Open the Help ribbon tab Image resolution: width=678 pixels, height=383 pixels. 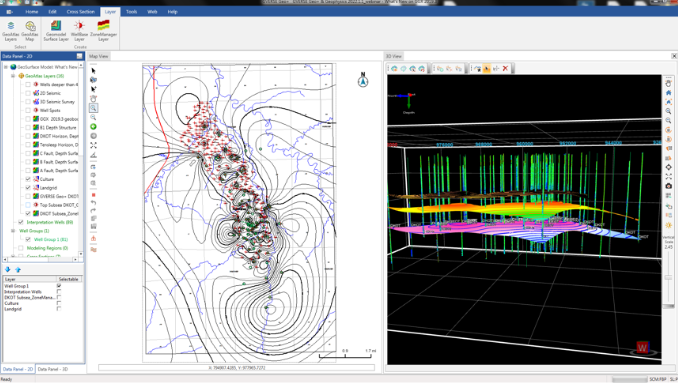173,12
